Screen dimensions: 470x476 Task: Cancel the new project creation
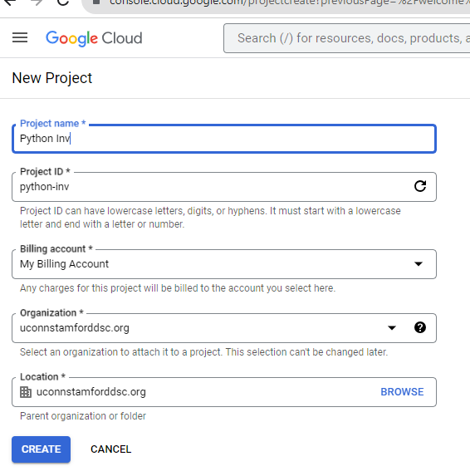coord(110,449)
